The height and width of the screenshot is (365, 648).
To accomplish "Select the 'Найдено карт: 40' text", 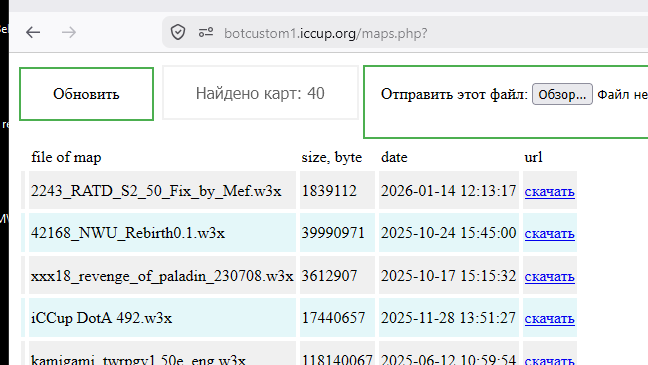I will click(260, 93).
